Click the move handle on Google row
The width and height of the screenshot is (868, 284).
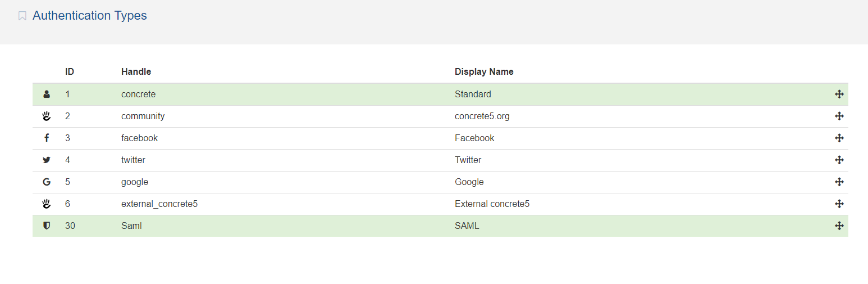[839, 182]
